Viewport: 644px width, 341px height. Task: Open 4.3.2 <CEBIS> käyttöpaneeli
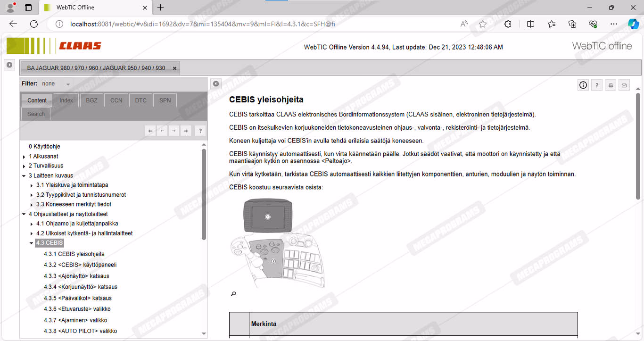[80, 265]
